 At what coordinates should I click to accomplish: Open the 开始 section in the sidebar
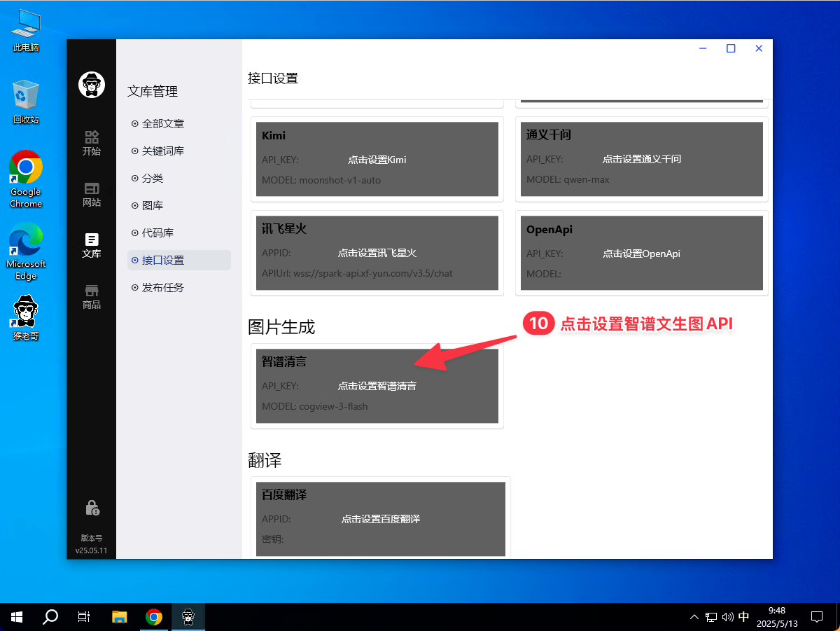click(x=92, y=142)
